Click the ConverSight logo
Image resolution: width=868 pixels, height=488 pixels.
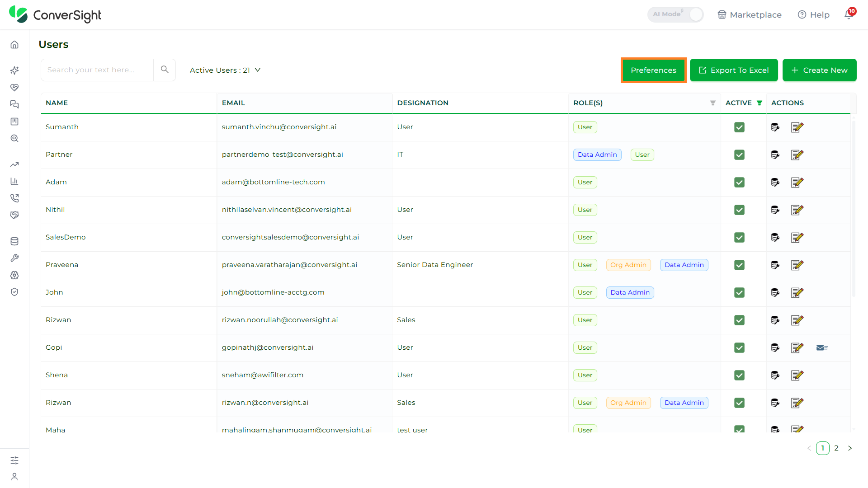coord(55,14)
